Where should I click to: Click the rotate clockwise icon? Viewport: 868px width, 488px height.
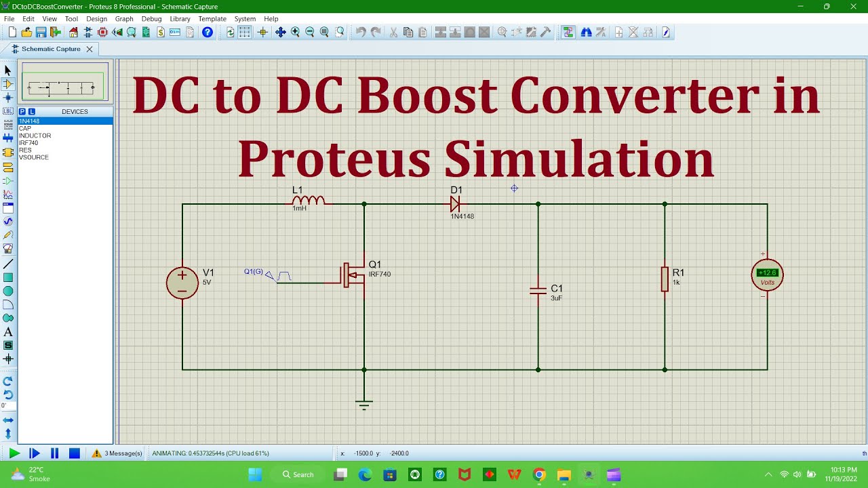8,381
